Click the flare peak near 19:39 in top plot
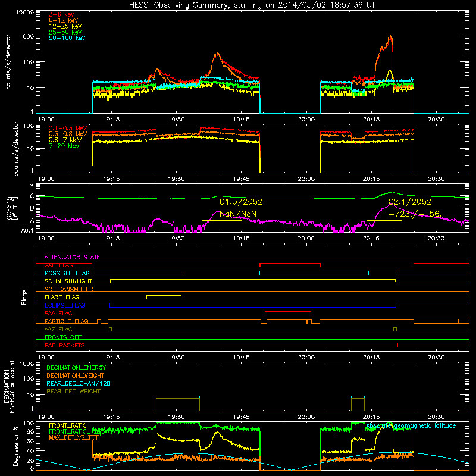The height and width of the screenshot is (476, 476). 217,54
